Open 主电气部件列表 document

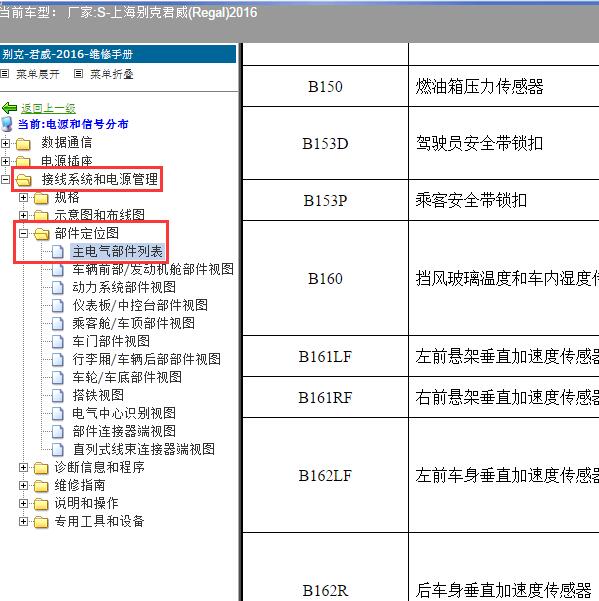pyautogui.click(x=118, y=251)
